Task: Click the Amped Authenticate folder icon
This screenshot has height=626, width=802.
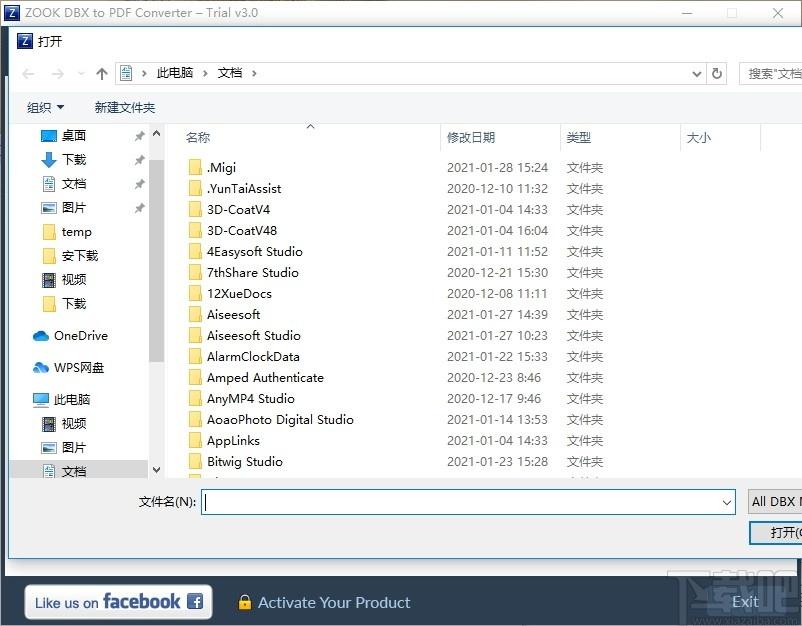Action: tap(195, 377)
